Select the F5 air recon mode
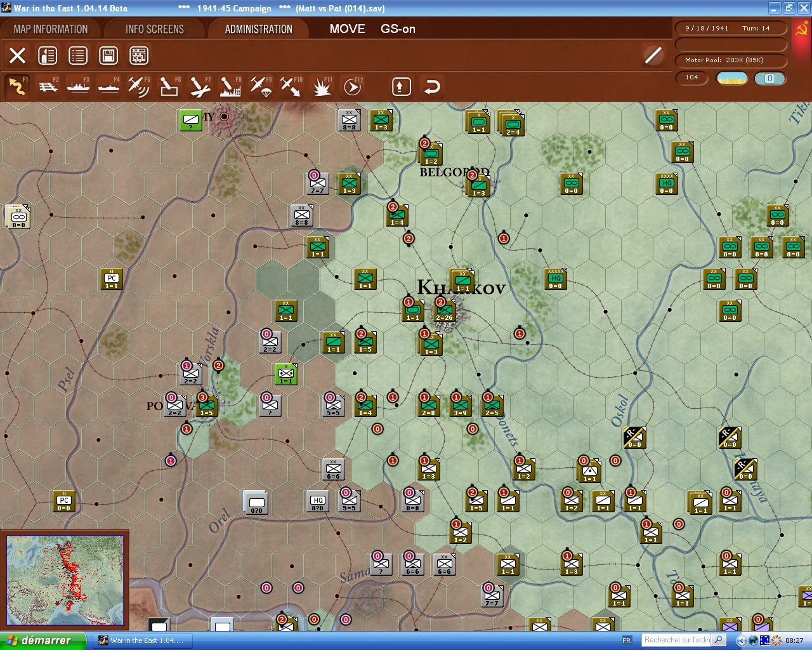Viewport: 812px width, 650px height. point(139,86)
